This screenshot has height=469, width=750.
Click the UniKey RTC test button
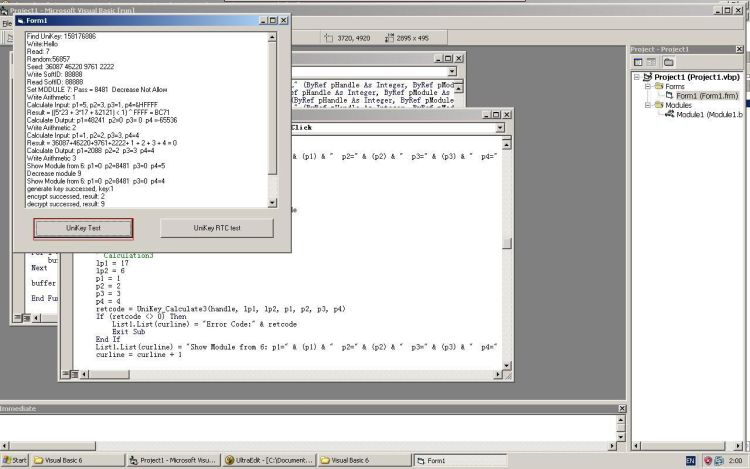217,228
